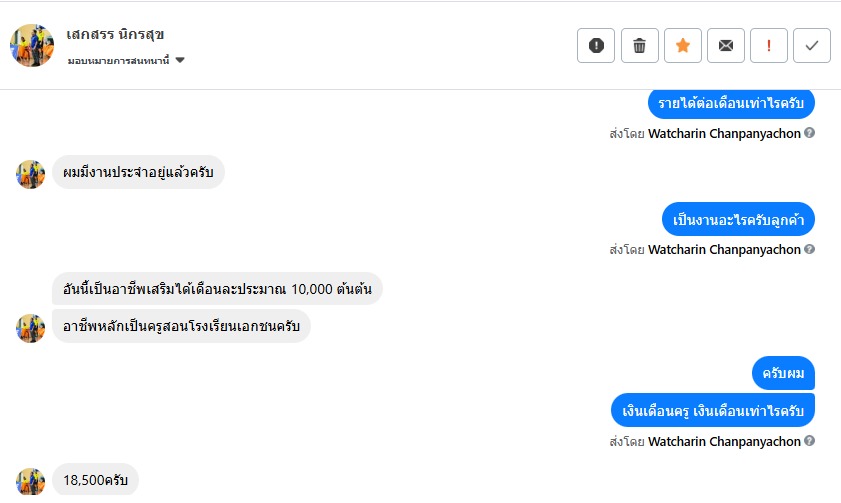Select the "เป็นงานอะไรครับลูกค้า" message bubble
The height and width of the screenshot is (503, 841).
pos(738,219)
